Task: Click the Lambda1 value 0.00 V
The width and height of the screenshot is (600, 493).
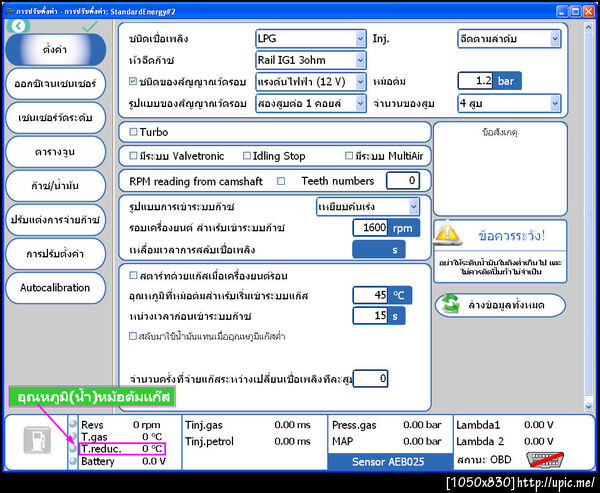Action: (x=538, y=425)
